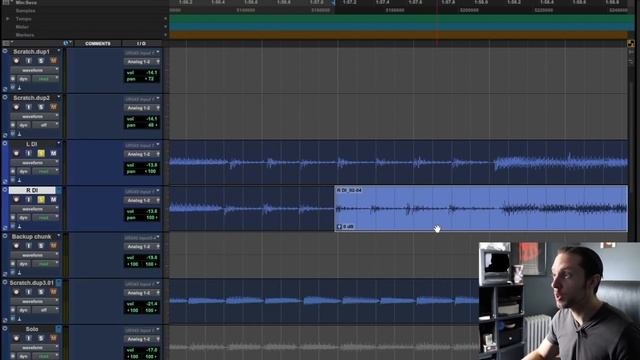Open Scratch.dup1 output selector Analog 1-2
The image size is (640, 360).
(142, 62)
